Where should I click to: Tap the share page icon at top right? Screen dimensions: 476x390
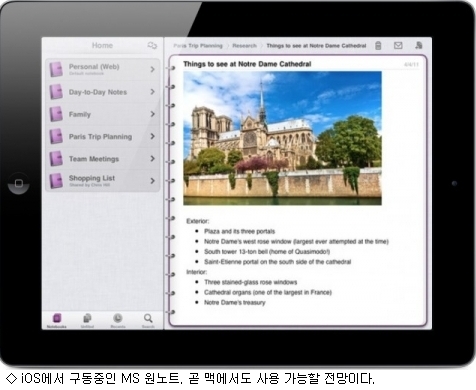(419, 45)
